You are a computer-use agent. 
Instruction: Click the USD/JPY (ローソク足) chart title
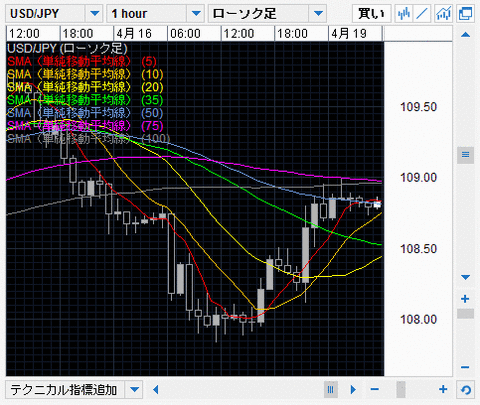coord(67,49)
